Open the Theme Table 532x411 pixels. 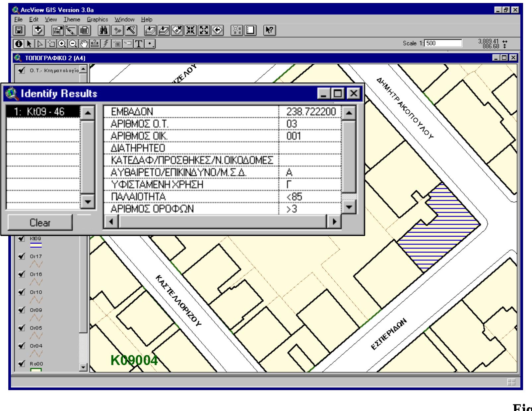click(x=84, y=31)
